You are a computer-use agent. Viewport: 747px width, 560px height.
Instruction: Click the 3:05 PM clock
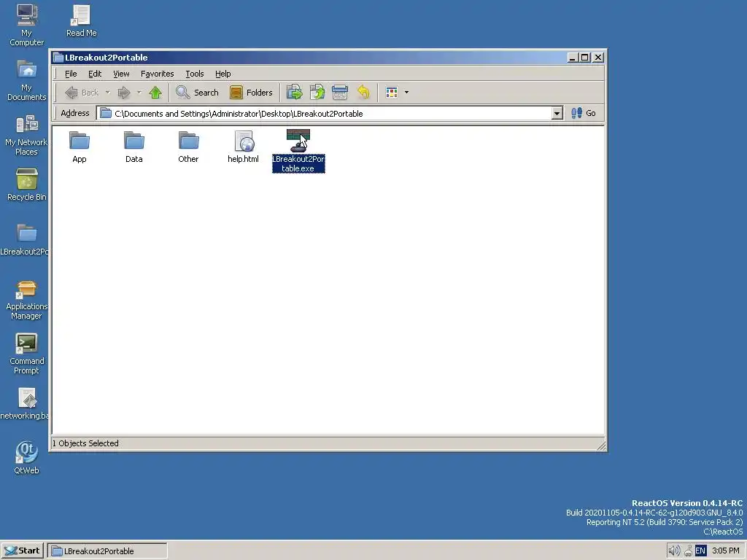coord(726,551)
